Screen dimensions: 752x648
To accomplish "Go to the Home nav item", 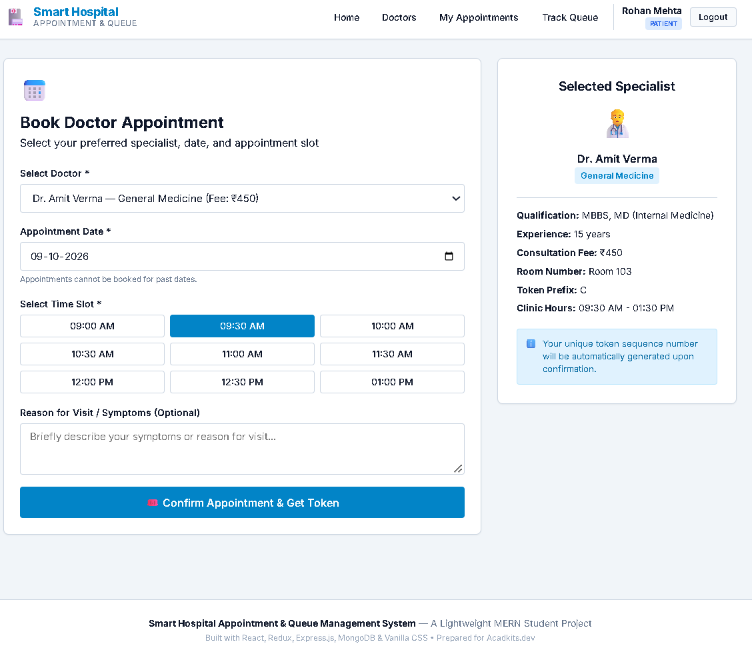I will (346, 17).
